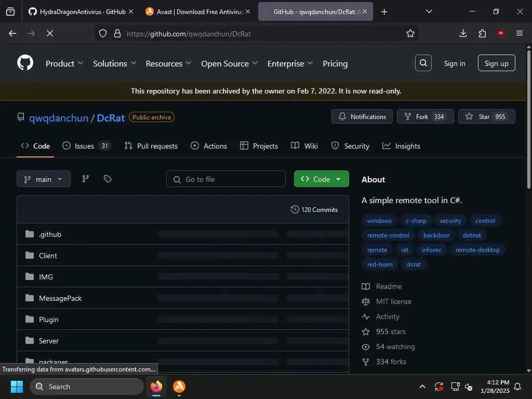Expand the Enterprise menu

pyautogui.click(x=290, y=63)
